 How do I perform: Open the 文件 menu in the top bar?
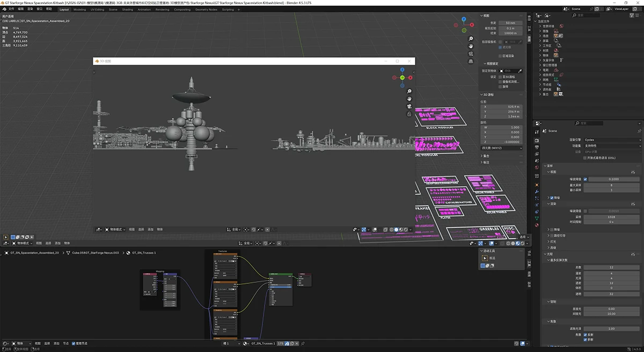[11, 9]
